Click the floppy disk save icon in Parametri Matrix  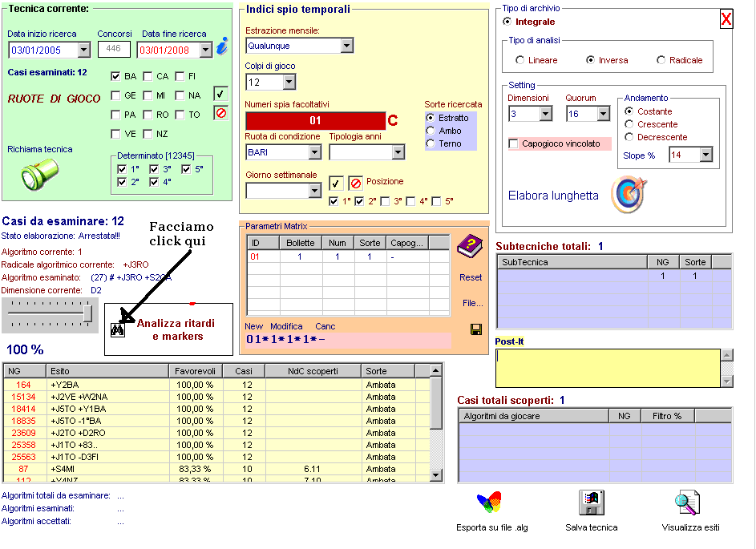coord(476,329)
